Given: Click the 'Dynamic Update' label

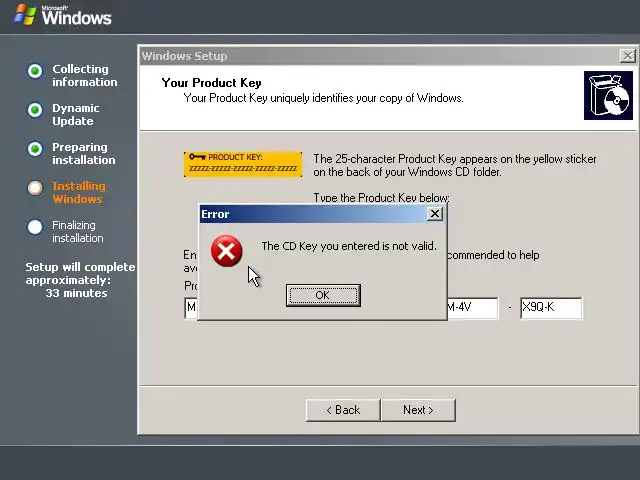Looking at the screenshot, I should tap(76, 115).
